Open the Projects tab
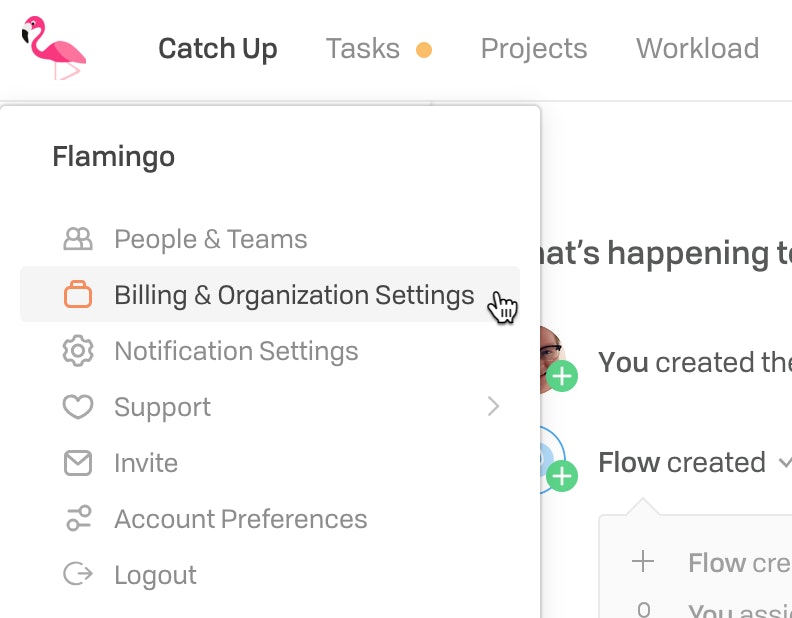 click(x=534, y=49)
